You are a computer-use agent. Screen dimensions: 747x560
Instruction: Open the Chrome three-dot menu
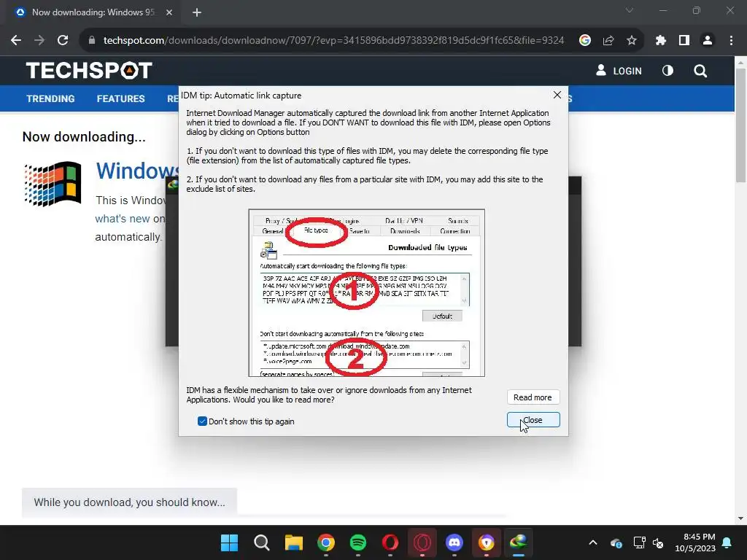coord(731,41)
